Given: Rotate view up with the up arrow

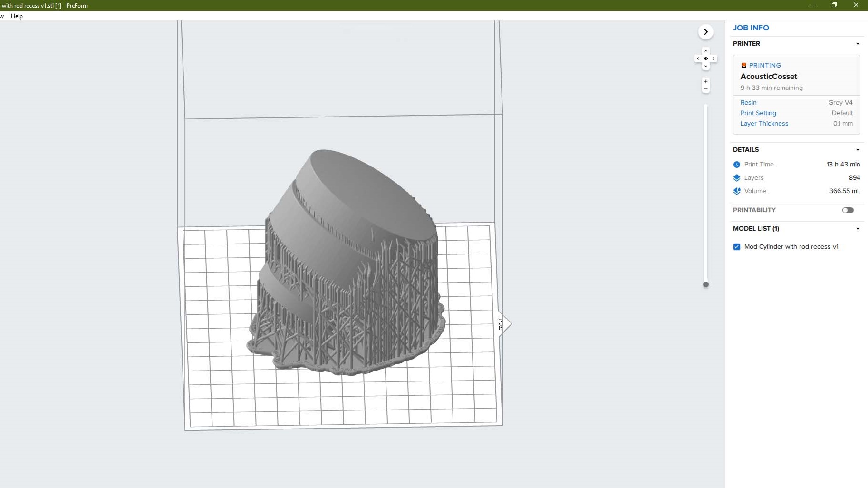Looking at the screenshot, I should (x=705, y=51).
